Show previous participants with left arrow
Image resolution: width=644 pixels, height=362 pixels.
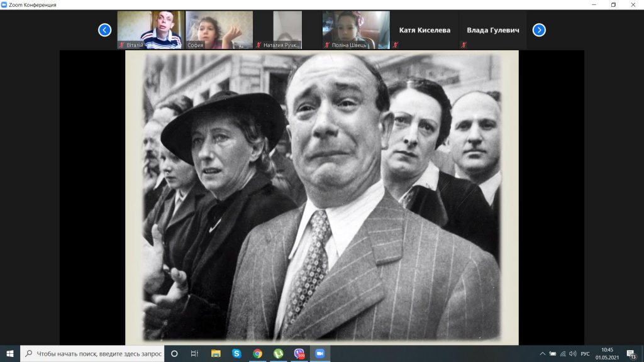[x=105, y=30]
